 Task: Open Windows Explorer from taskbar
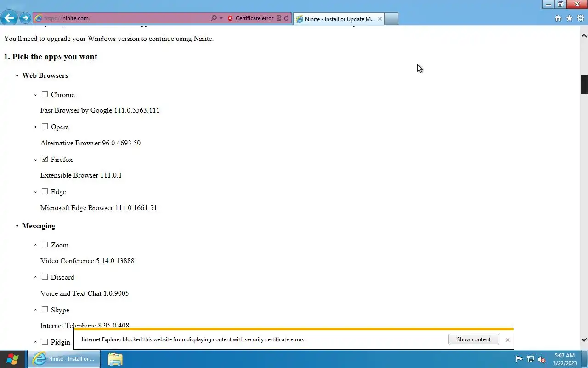tap(115, 359)
